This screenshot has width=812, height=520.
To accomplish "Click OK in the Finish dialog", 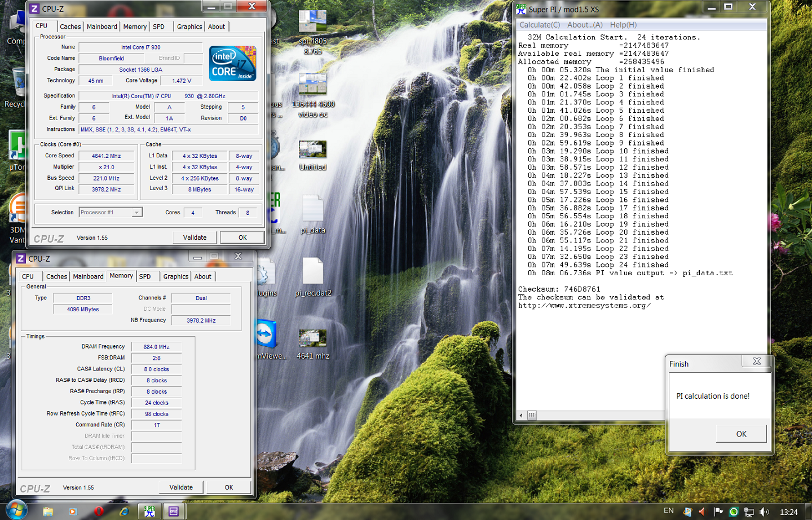I will 742,434.
